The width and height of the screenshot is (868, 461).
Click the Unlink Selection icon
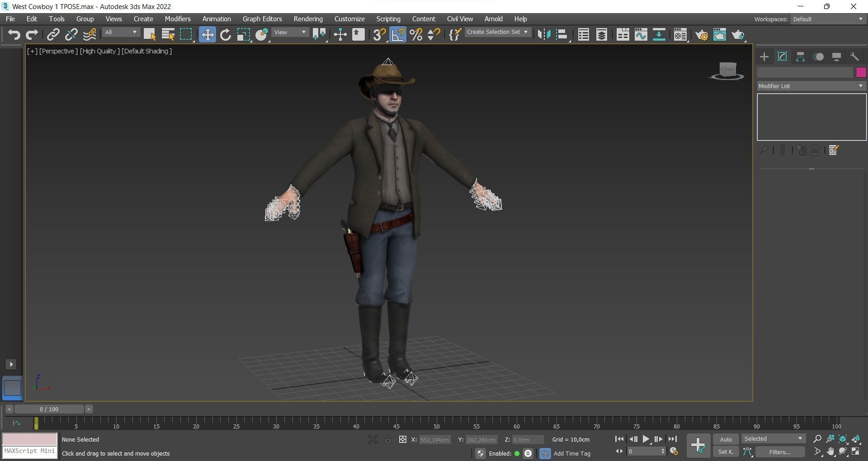71,35
